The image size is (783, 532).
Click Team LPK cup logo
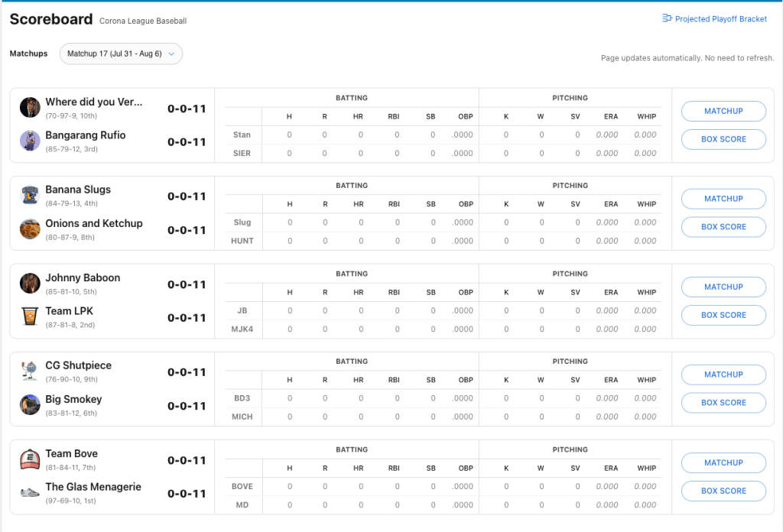pyautogui.click(x=30, y=316)
